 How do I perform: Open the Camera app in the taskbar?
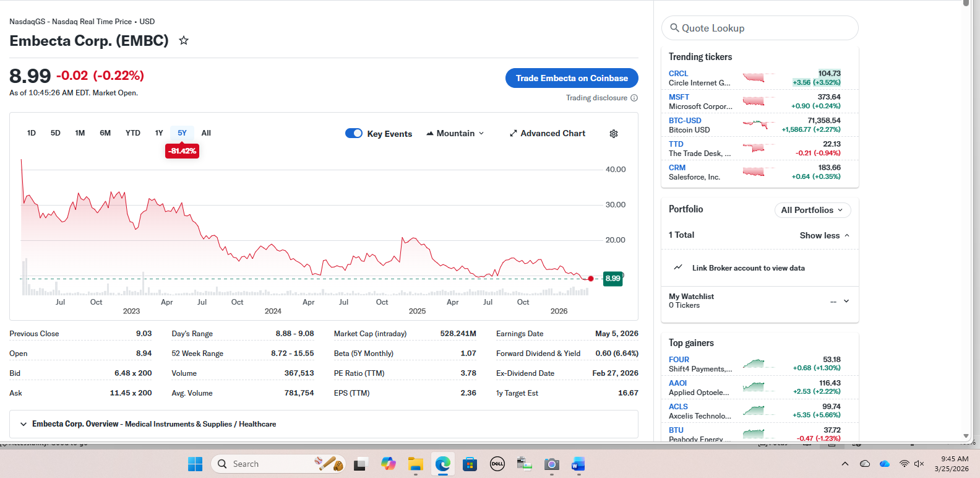coord(551,464)
